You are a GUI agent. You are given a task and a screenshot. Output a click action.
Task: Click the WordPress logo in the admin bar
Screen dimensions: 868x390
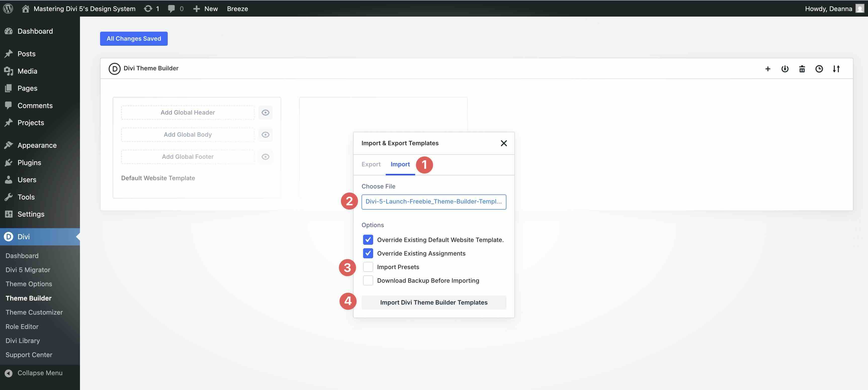point(8,9)
